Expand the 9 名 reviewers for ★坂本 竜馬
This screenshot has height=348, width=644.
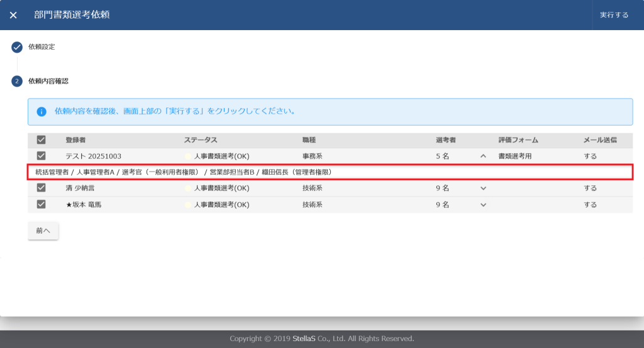[x=483, y=205]
